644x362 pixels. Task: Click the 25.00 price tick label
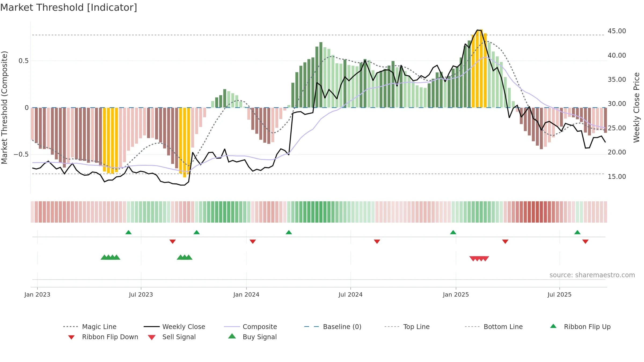click(617, 128)
